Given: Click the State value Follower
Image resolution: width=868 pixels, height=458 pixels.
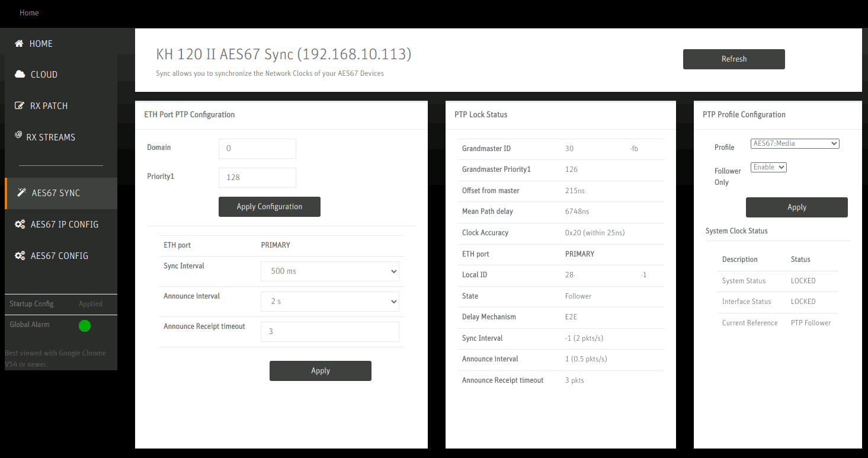Looking at the screenshot, I should click(x=578, y=296).
